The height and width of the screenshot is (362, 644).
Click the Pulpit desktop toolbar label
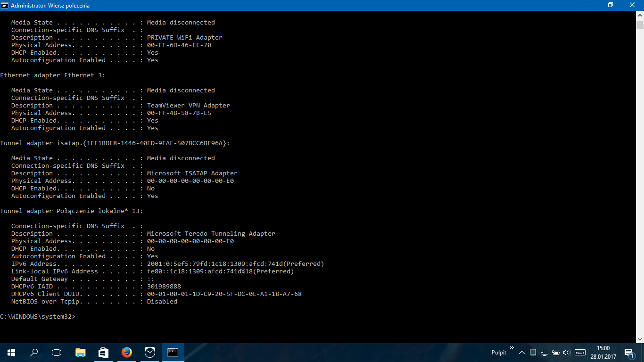coord(499,353)
